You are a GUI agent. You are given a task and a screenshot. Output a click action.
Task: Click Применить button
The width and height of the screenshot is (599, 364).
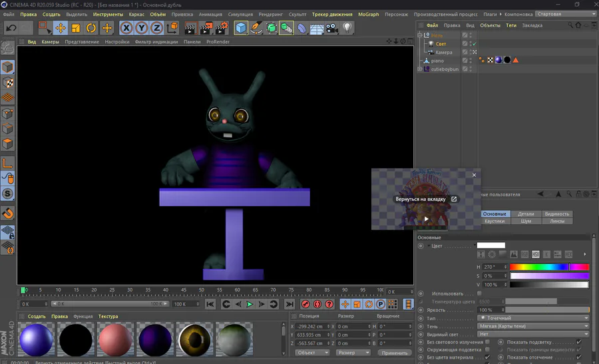(x=395, y=353)
